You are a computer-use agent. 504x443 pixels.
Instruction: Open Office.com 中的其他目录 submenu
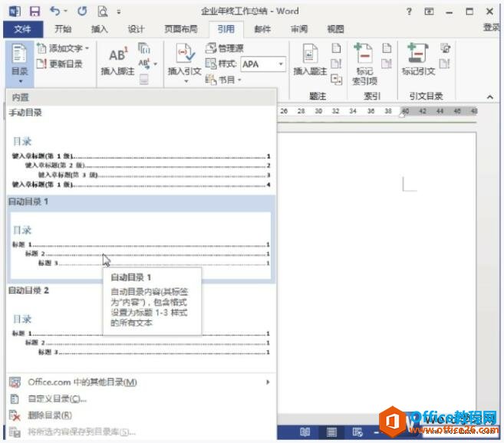pyautogui.click(x=141, y=382)
